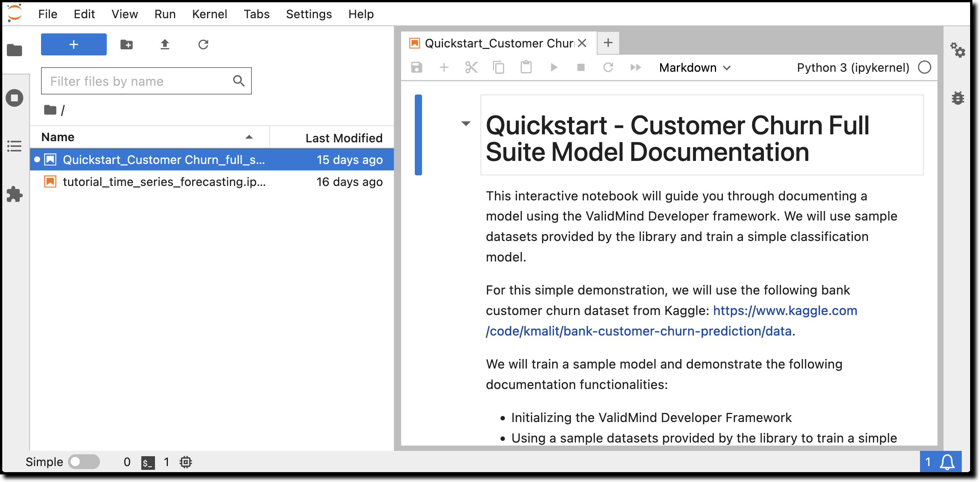Open the Tabs menu
Screen dimensions: 980x482
[256, 14]
